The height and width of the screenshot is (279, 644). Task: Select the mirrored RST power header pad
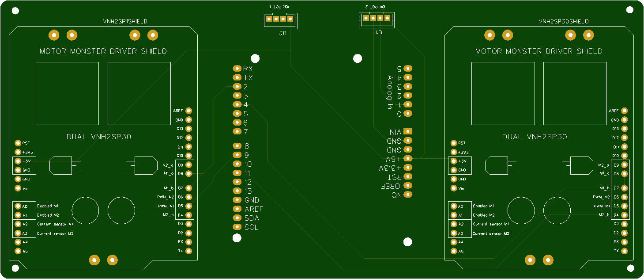pos(408,176)
